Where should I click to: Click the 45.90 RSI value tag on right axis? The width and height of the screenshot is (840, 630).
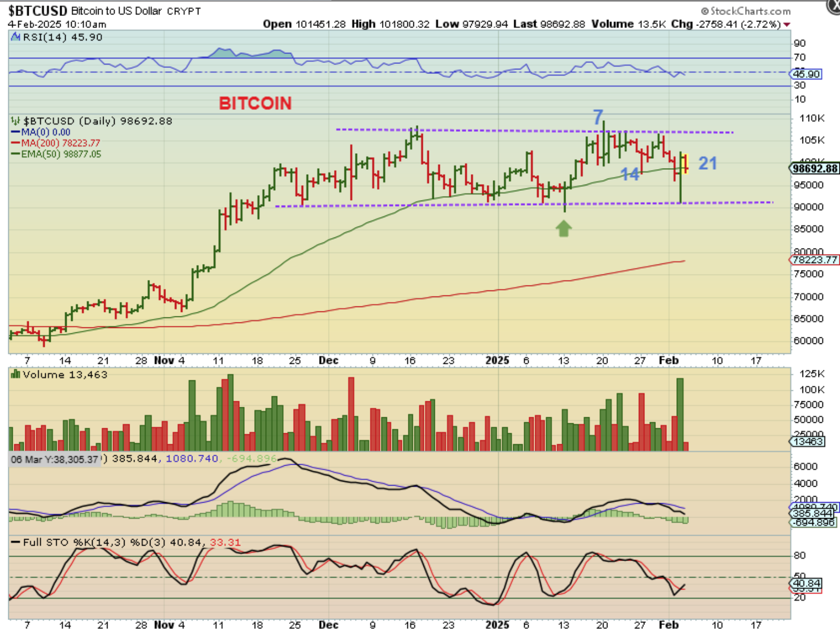click(x=807, y=74)
